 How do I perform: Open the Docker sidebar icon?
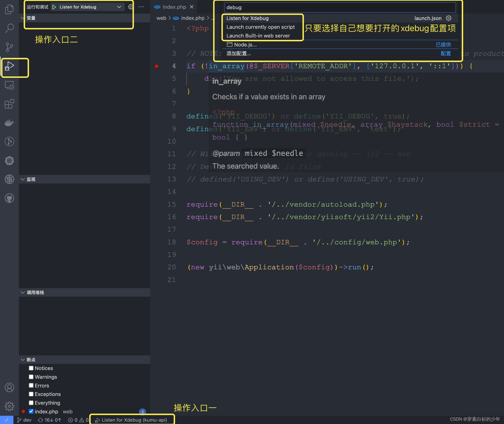tap(9, 123)
